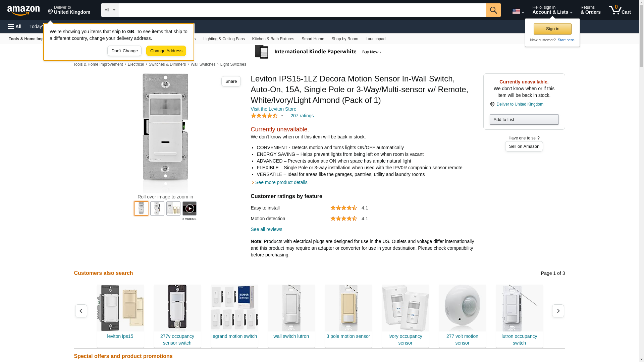Open the shopping cart

click(620, 10)
